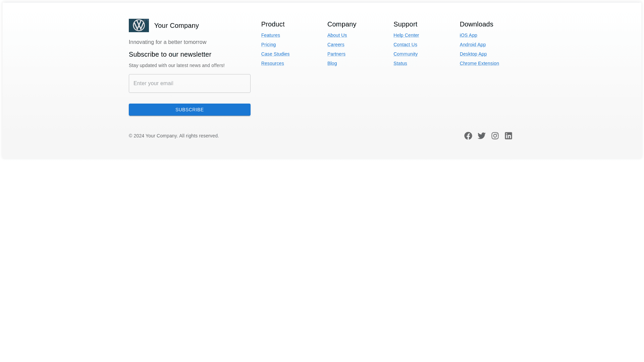Click the company logo image
The image size is (644, 362).
[x=139, y=25]
